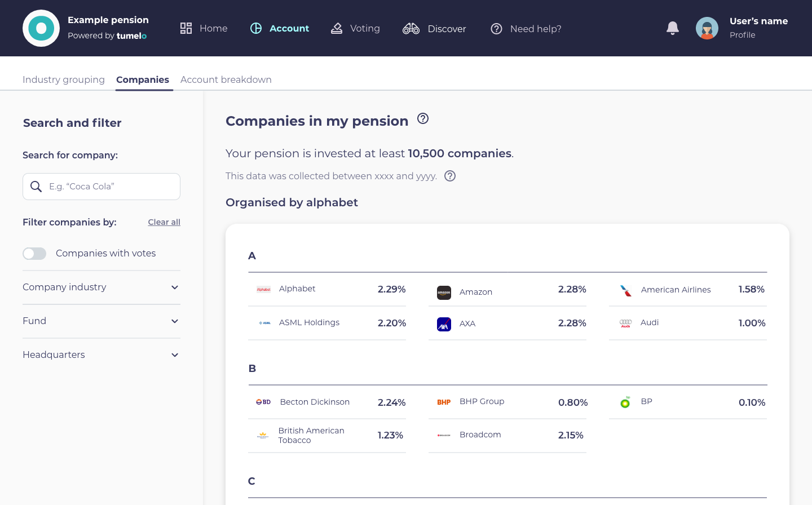Click the BHP Group 0.80% value
Viewport: 812px width, 505px height.
click(573, 402)
